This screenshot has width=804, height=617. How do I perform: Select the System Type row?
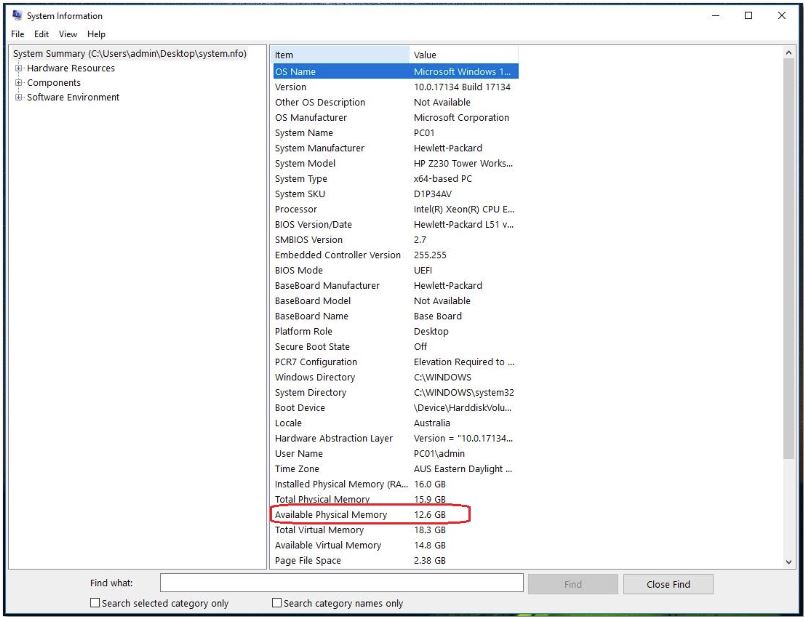[396, 178]
